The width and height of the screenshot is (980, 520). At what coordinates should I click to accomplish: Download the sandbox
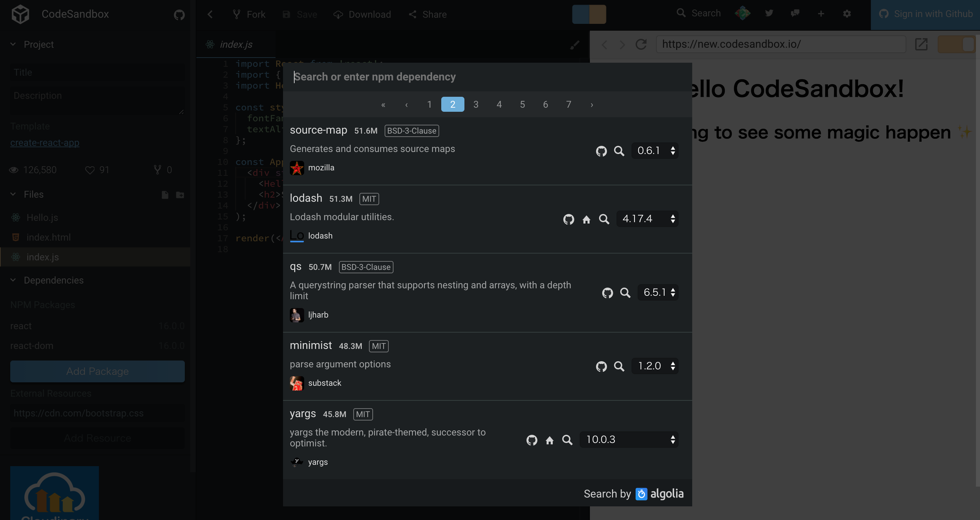(362, 14)
